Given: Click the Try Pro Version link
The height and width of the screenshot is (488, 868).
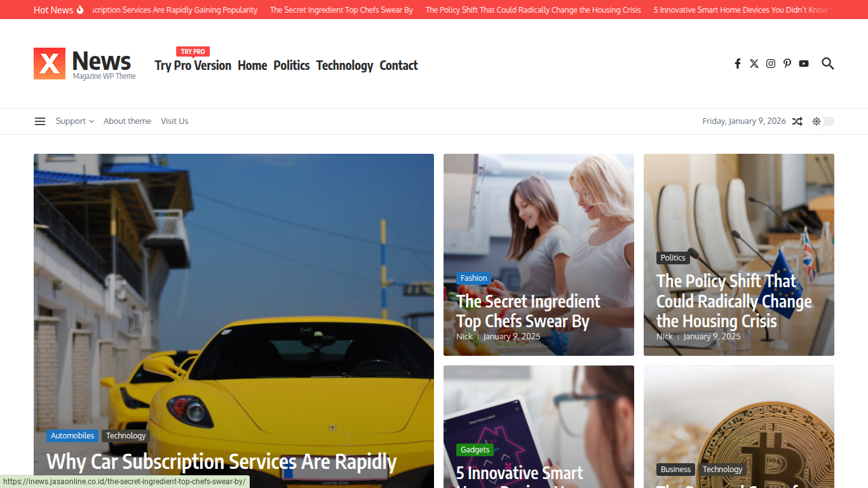Looking at the screenshot, I should [193, 65].
